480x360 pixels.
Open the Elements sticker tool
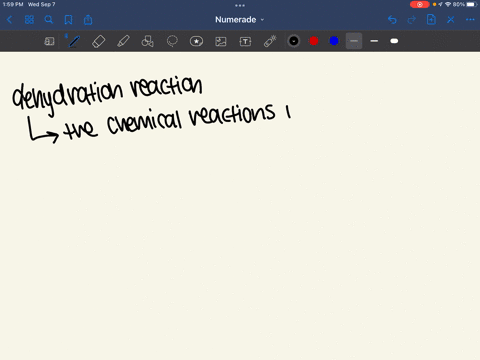click(x=196, y=41)
